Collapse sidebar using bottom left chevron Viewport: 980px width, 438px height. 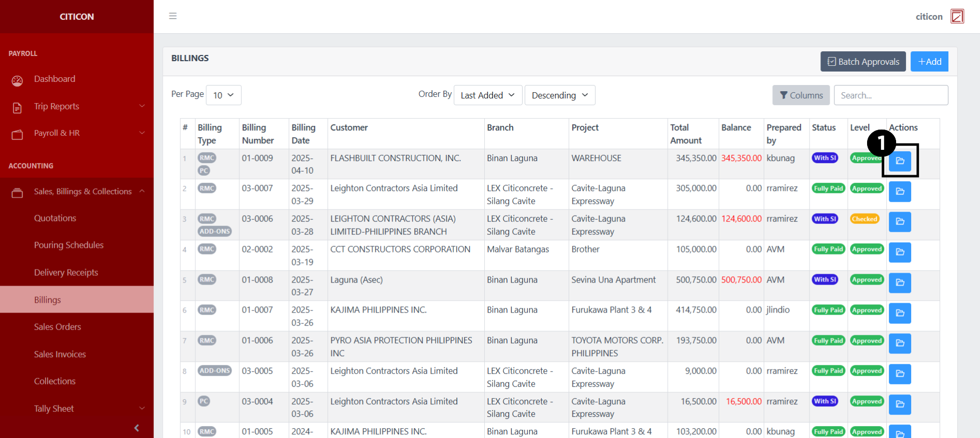pos(137,428)
